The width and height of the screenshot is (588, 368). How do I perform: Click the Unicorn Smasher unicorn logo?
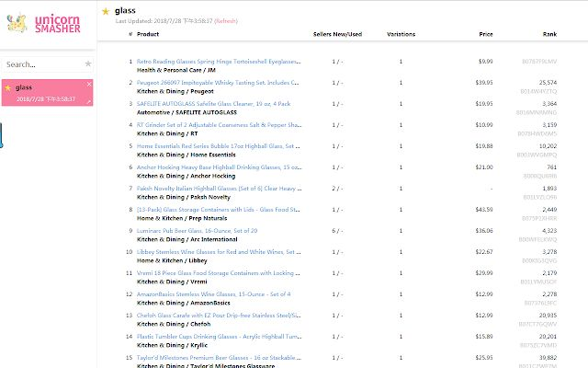(17, 22)
